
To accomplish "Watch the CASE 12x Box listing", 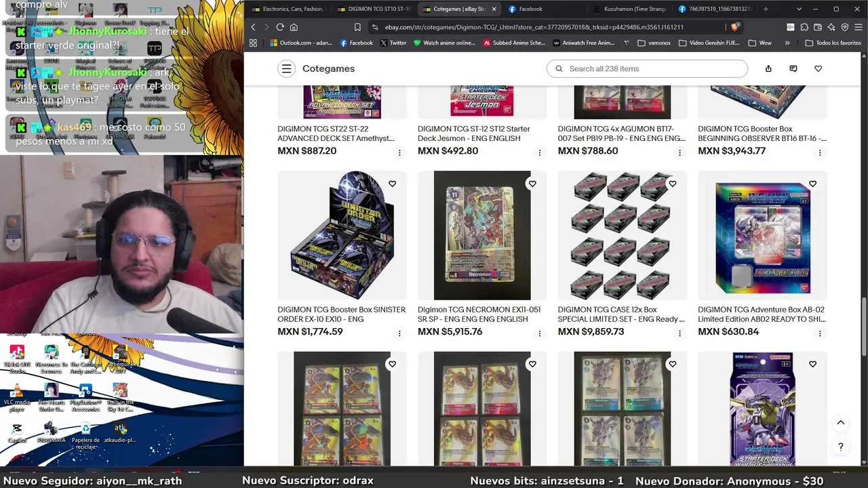I will pyautogui.click(x=673, y=184).
